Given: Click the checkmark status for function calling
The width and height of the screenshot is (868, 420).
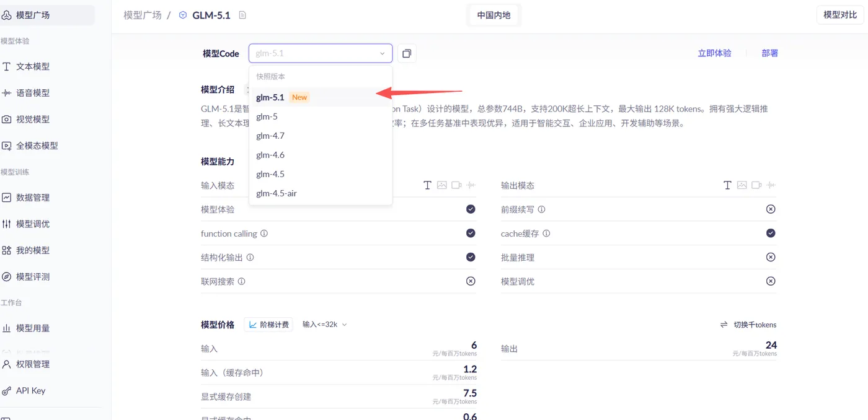Looking at the screenshot, I should tap(471, 234).
